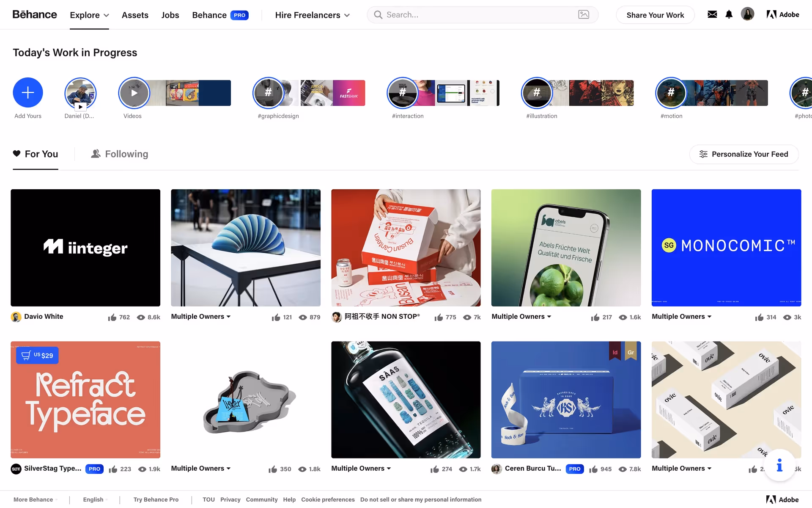Click the floating blue info icon

click(x=779, y=465)
